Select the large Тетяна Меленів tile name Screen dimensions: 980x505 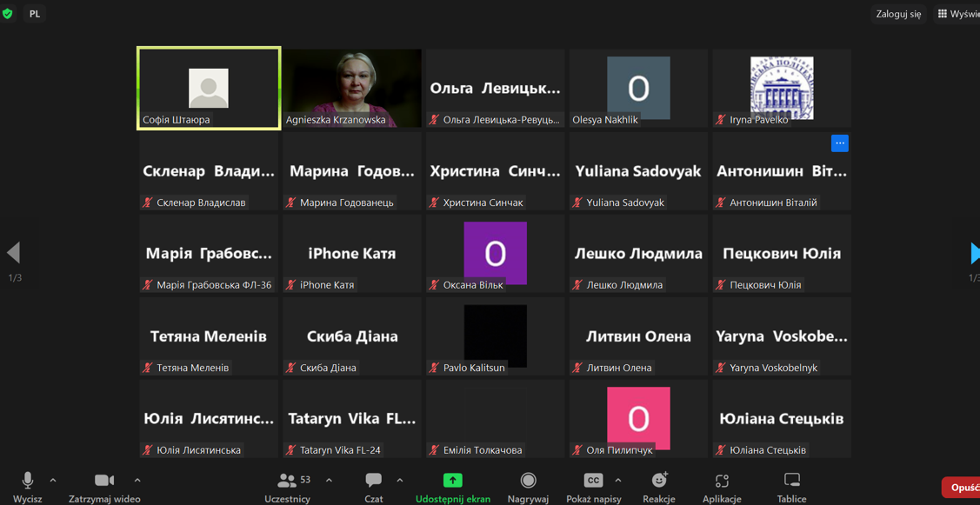209,336
